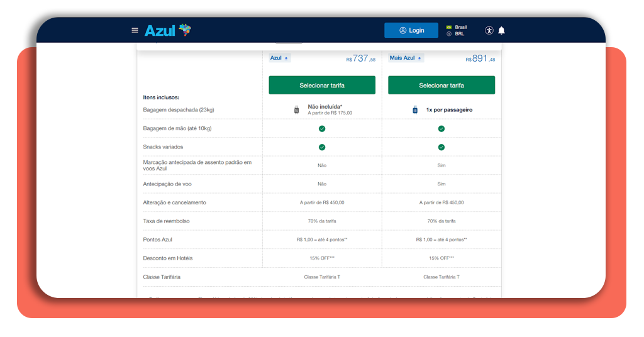Click snacks checkmark in Mais Azul column
This screenshot has height=337, width=644.
pyautogui.click(x=441, y=147)
